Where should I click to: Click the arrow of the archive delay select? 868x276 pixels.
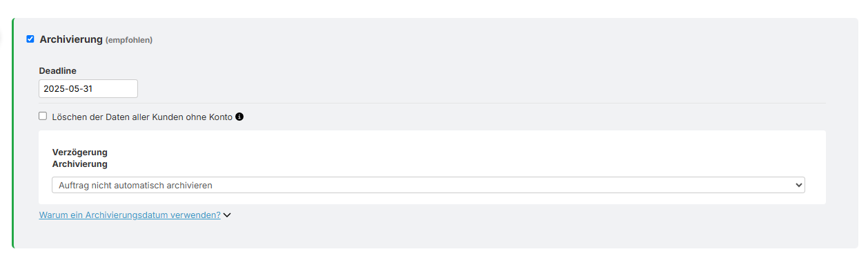(x=799, y=185)
